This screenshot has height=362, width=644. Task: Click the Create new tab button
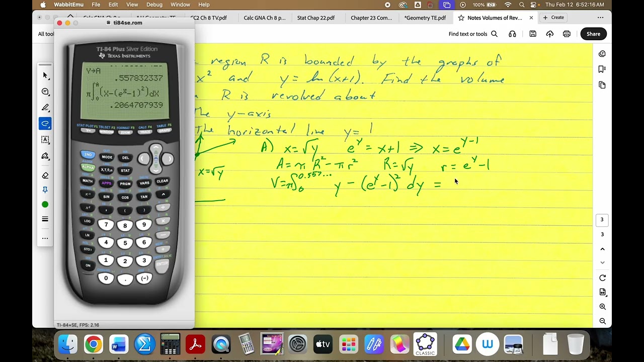[553, 18]
